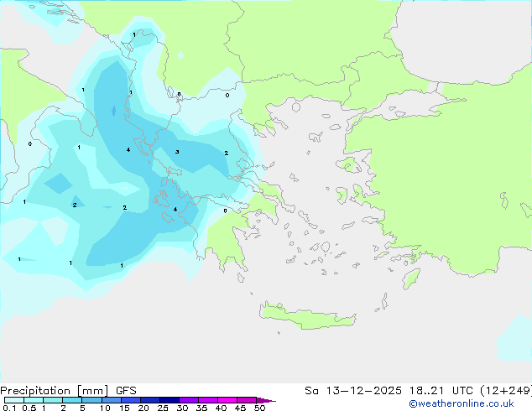Click the 15–20 mm legend color swatch
The height and width of the screenshot is (411, 532).
coord(131,400)
